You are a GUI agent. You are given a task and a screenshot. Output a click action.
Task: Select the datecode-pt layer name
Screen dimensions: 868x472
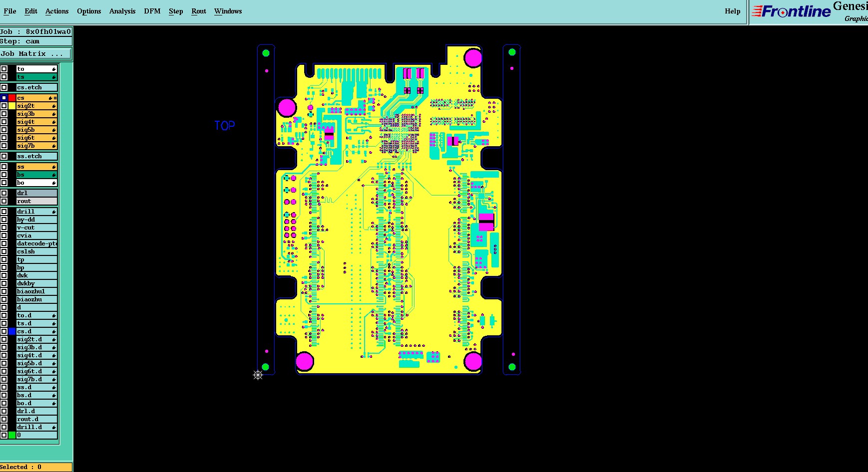coord(37,243)
